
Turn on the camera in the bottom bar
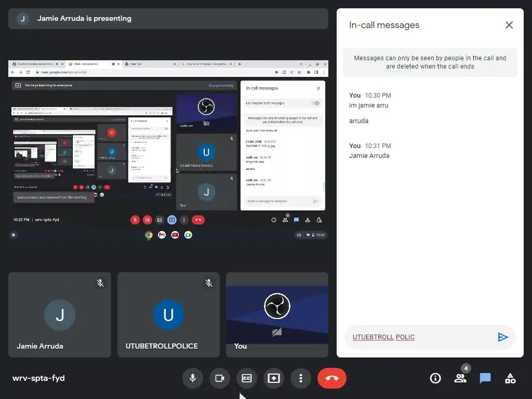pos(220,378)
